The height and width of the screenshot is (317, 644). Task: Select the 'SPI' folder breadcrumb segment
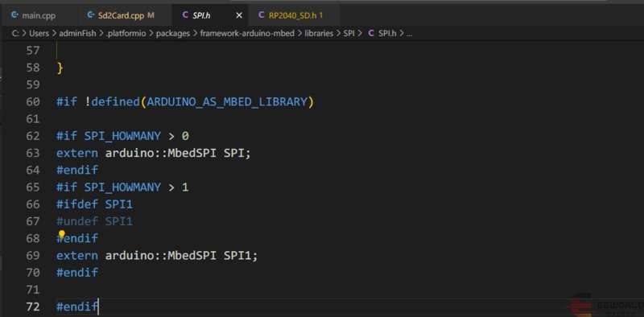coord(349,33)
